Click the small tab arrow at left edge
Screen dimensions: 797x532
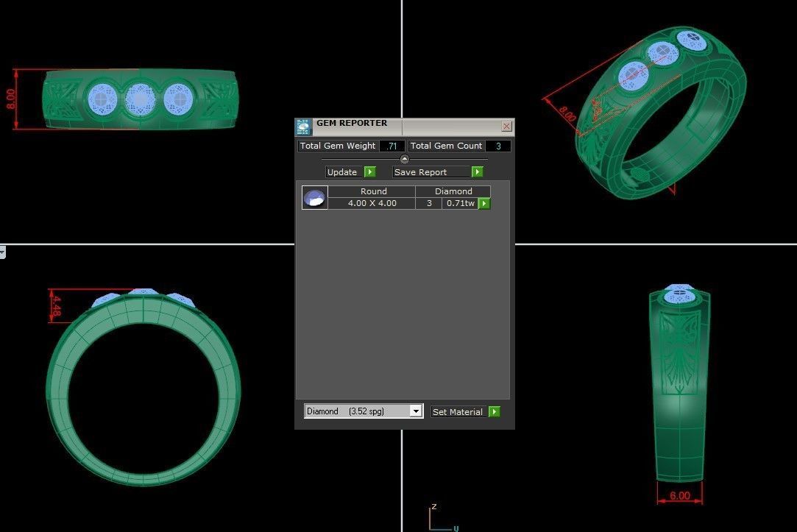[2, 252]
